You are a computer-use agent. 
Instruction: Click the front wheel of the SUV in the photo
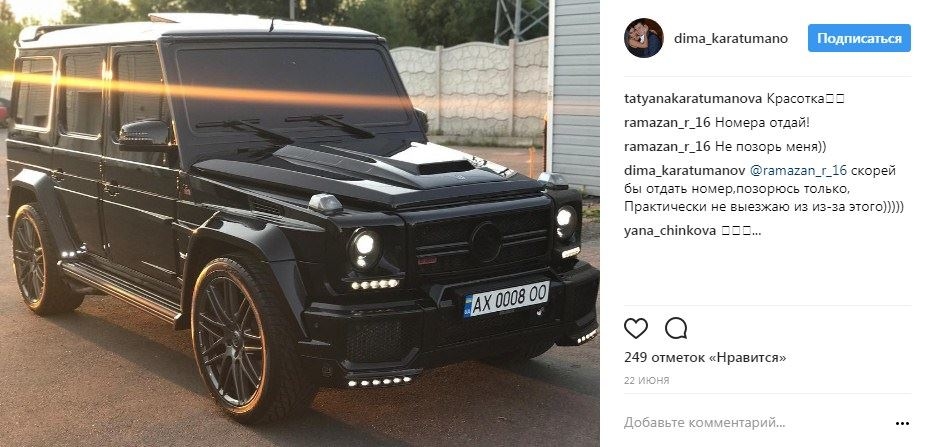point(238,342)
